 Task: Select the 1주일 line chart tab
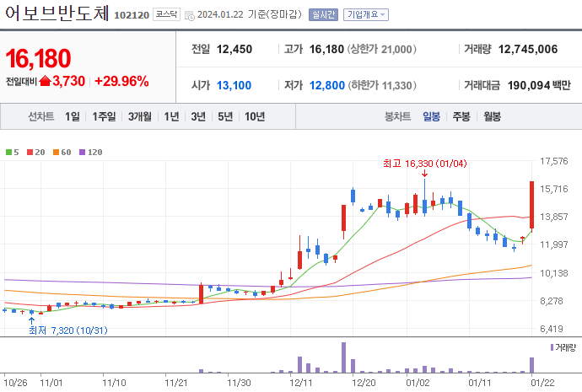(x=104, y=116)
